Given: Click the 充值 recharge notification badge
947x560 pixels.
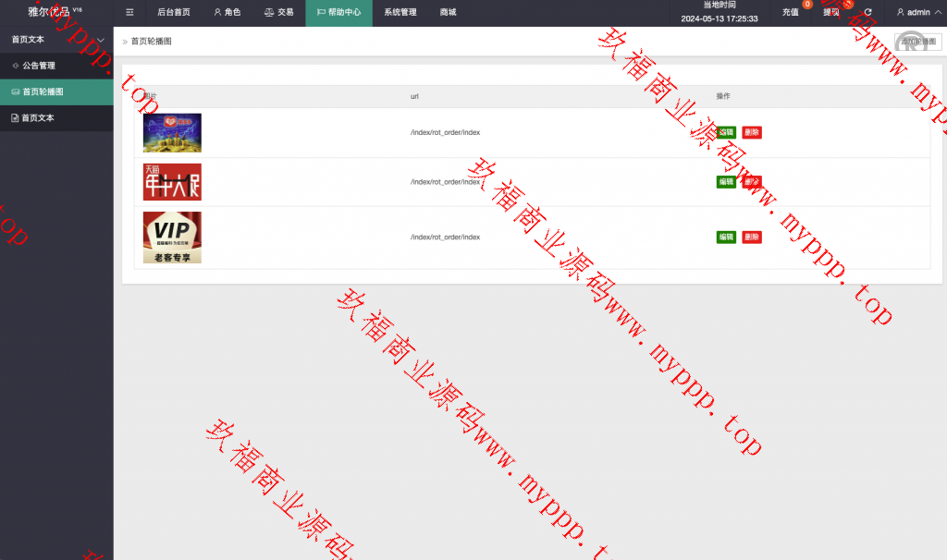Looking at the screenshot, I should coord(807,5).
